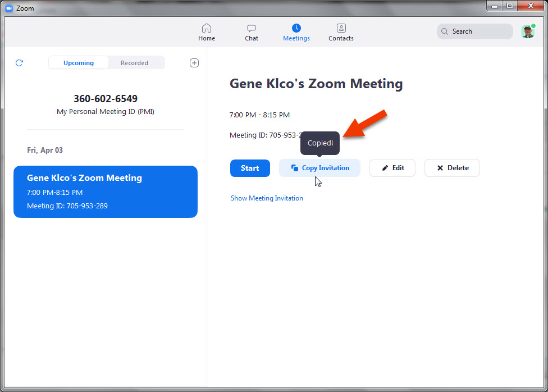Click the Copy Invitation button

tap(320, 168)
